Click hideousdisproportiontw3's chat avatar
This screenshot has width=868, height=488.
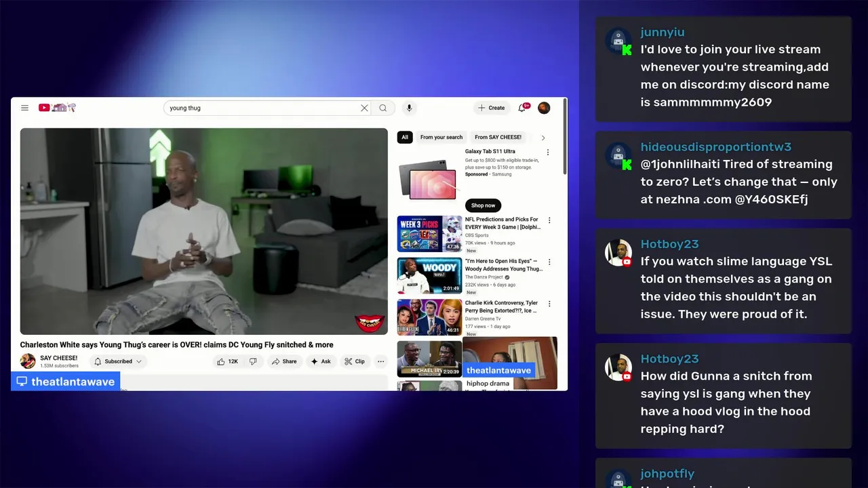618,156
